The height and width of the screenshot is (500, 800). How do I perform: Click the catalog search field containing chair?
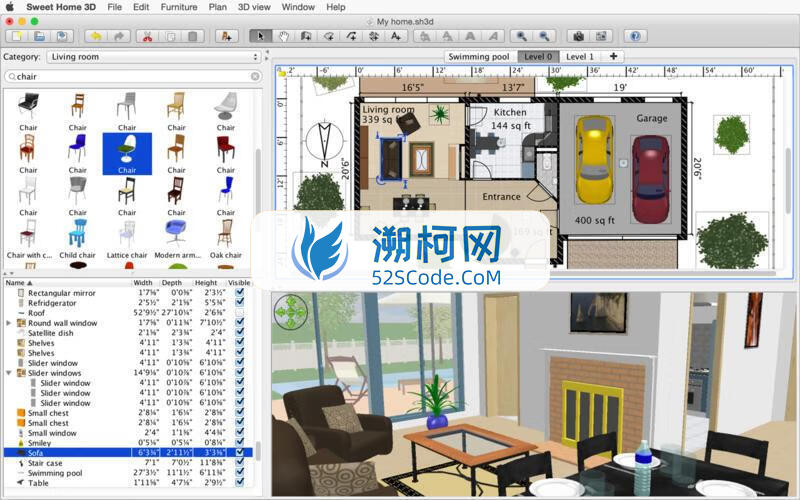coord(133,77)
